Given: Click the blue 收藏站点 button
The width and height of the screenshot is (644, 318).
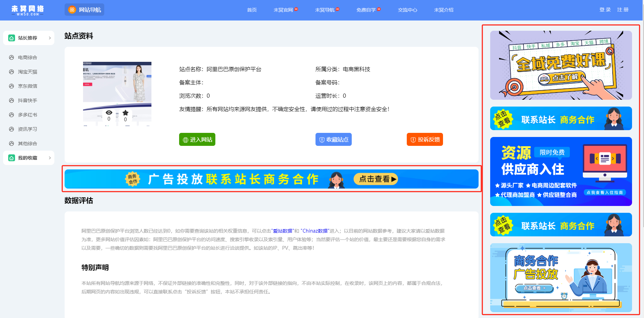Looking at the screenshot, I should tap(334, 139).
